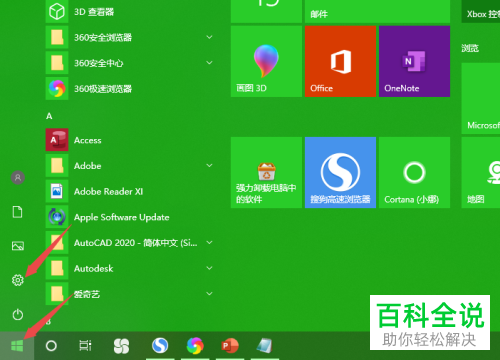
Task: Click Cortana circle on the taskbar
Action: coord(51,346)
